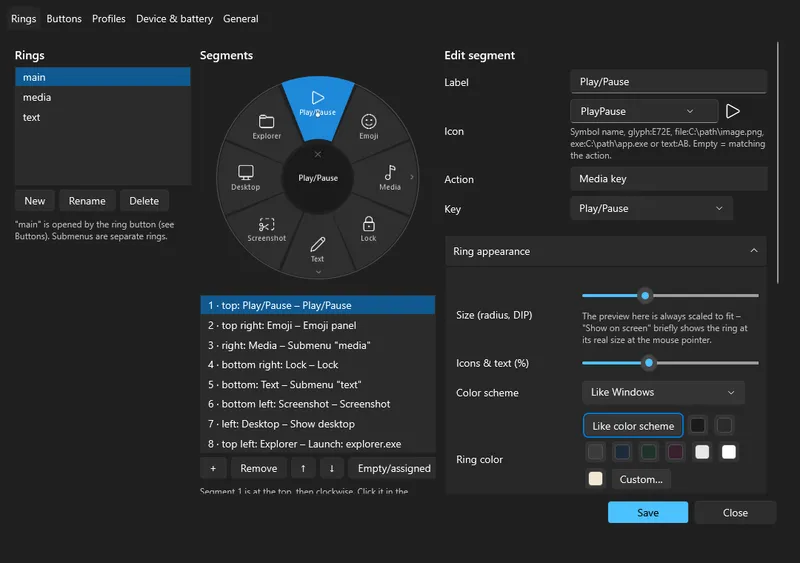Open the Custom... color picker
This screenshot has height=563, width=800.
click(641, 479)
